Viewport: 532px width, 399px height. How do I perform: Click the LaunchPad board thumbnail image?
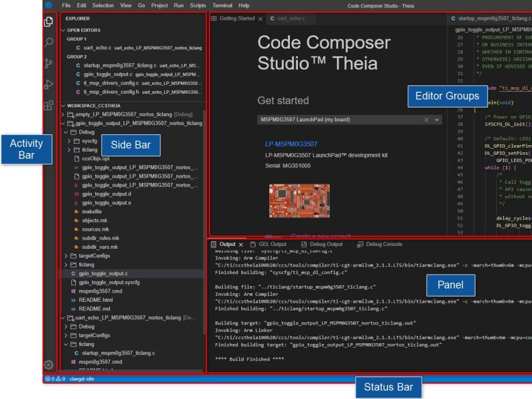[x=299, y=201]
